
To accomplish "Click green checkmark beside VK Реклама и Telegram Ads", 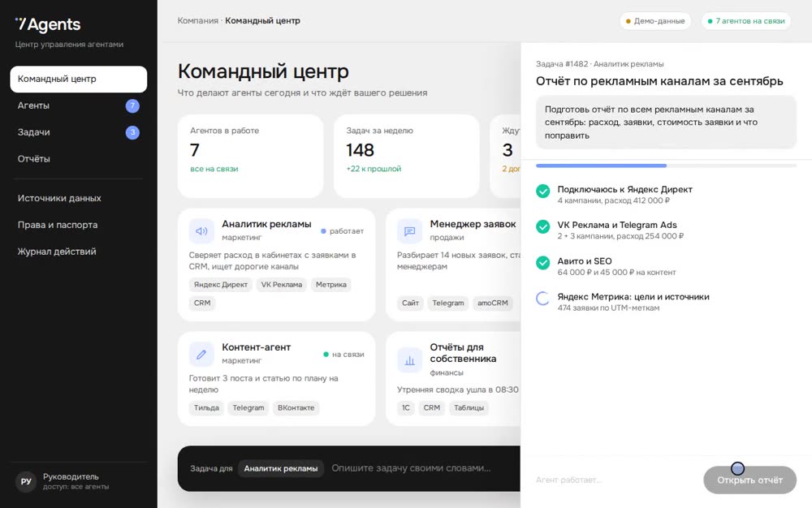I will tap(542, 226).
